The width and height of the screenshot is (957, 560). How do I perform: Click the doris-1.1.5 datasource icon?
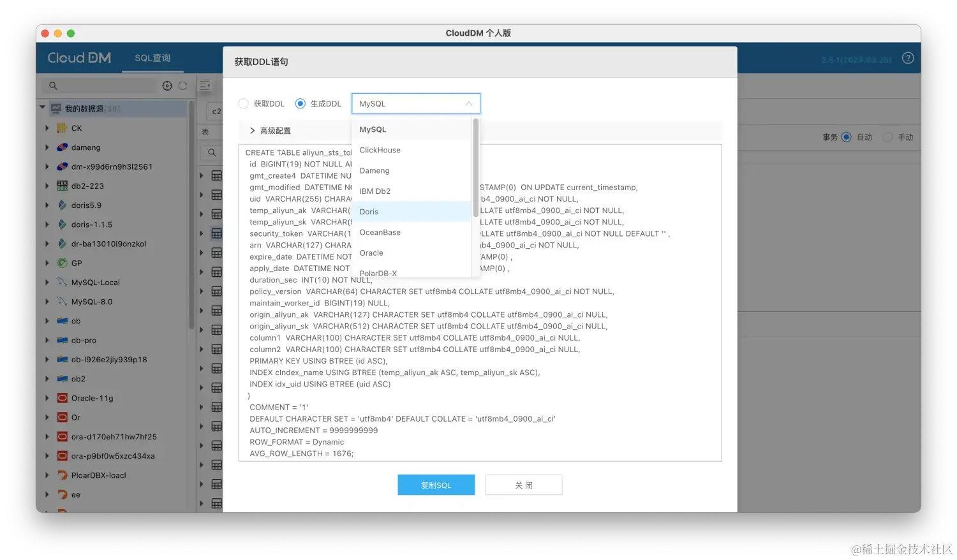[x=62, y=225]
